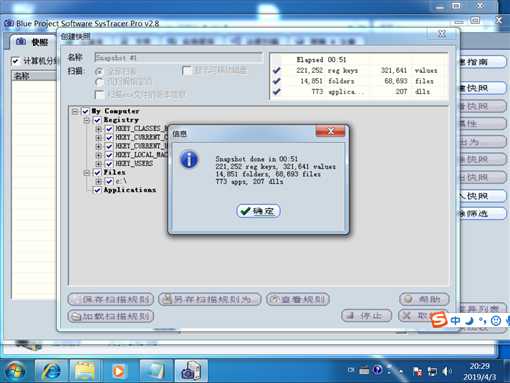
Task: Uncheck the Applications checkbox
Action: click(97, 190)
